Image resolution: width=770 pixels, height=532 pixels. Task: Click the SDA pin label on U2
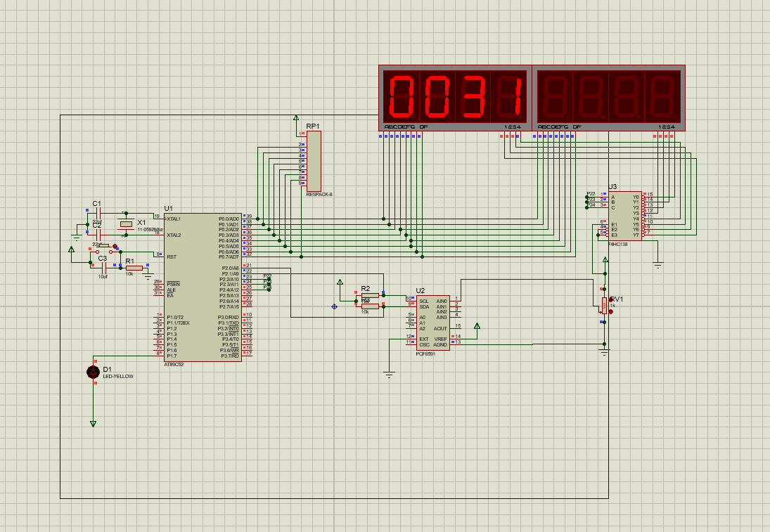424,306
